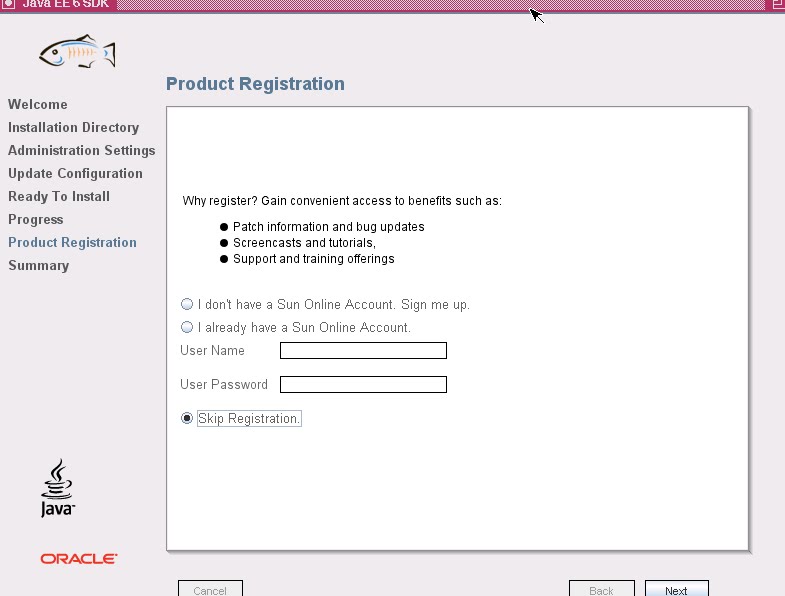Screen dimensions: 785x596
Task: Click the GlassFish fish logo
Action: coord(78,52)
